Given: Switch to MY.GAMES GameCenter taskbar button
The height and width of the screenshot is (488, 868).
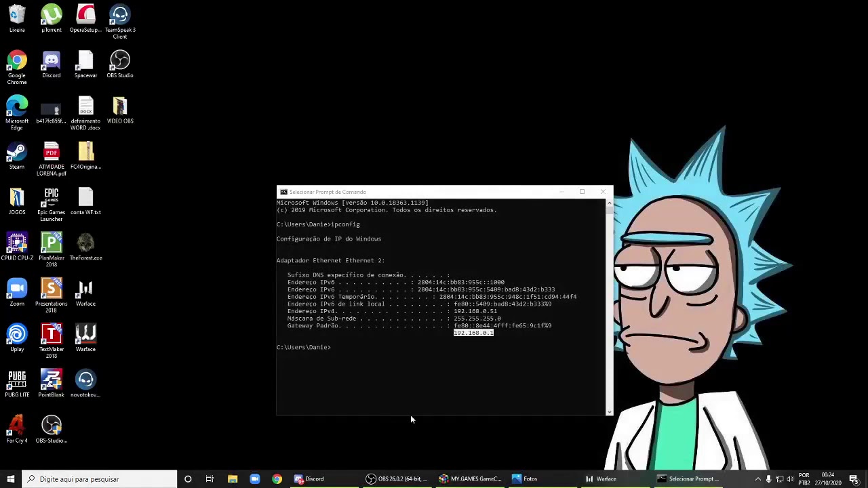Looking at the screenshot, I should pyautogui.click(x=469, y=479).
